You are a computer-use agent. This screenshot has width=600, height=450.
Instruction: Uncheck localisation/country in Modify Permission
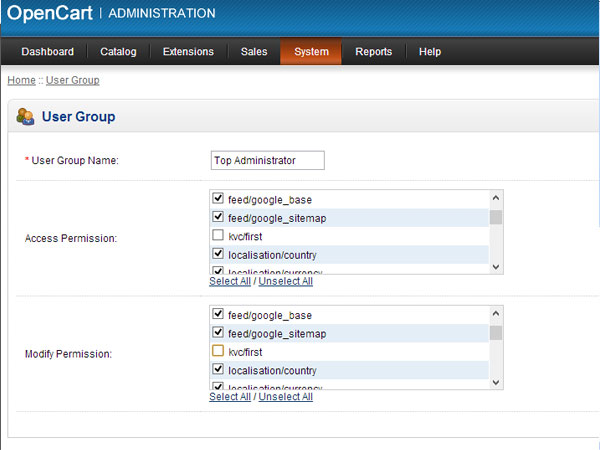tap(218, 369)
